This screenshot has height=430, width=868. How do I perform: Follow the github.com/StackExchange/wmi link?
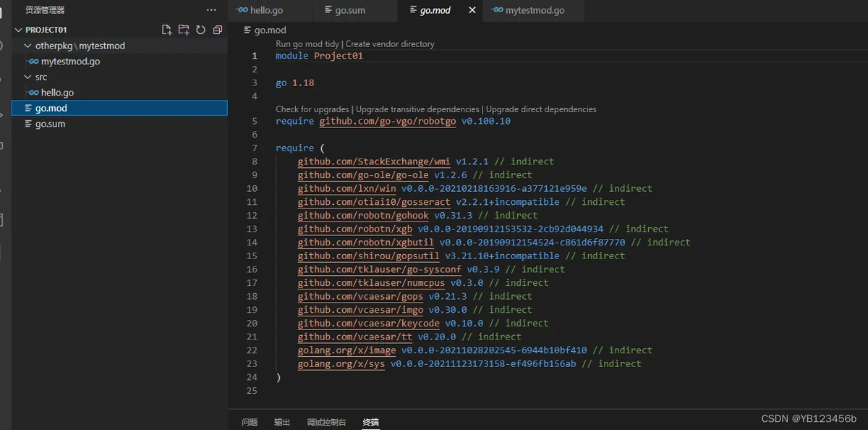click(374, 161)
